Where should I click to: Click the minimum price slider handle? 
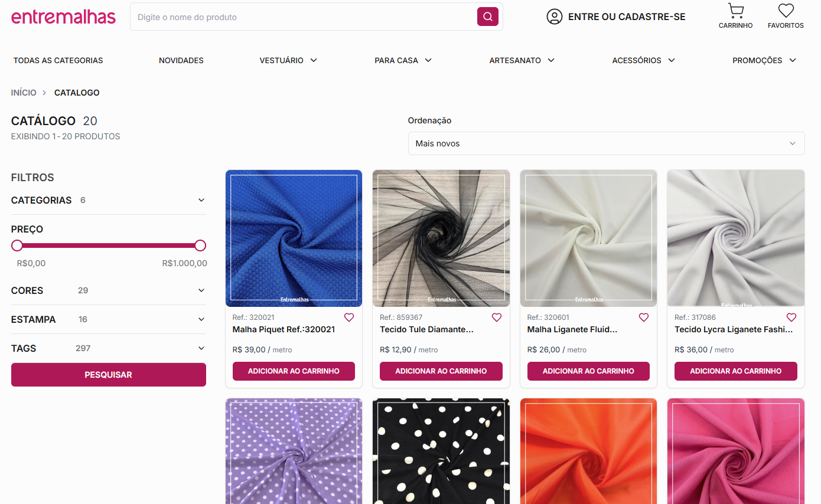pos(17,246)
